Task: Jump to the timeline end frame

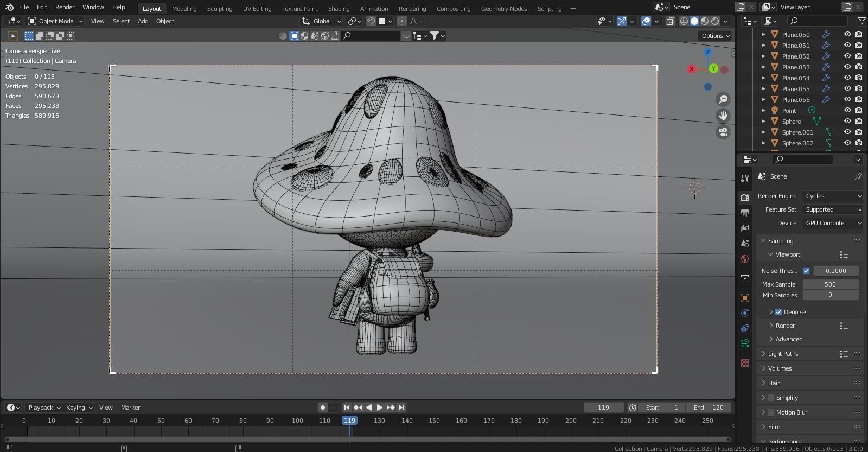Action: pyautogui.click(x=401, y=408)
